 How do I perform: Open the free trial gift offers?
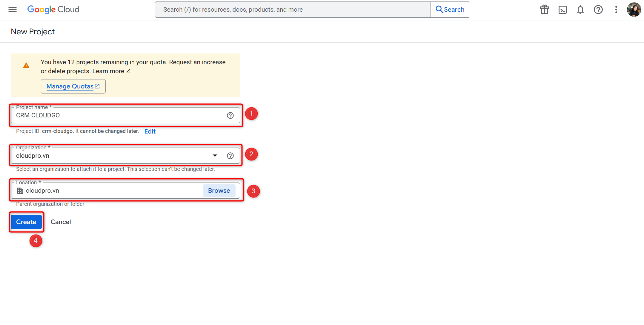544,9
